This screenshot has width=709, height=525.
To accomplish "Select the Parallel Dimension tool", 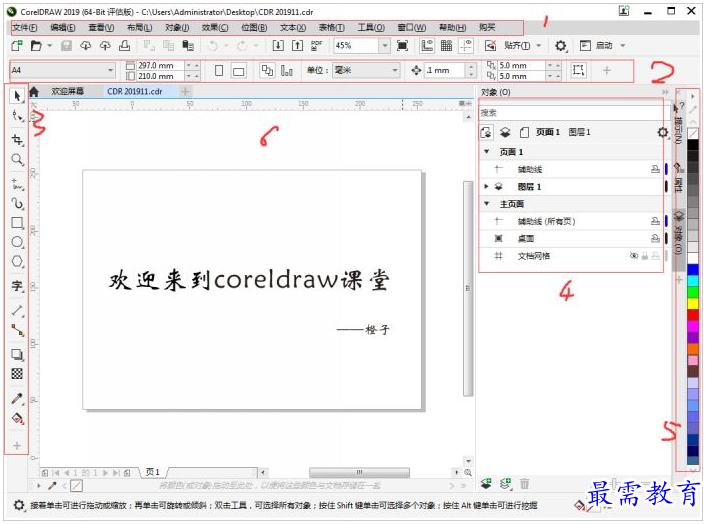I will tap(17, 310).
